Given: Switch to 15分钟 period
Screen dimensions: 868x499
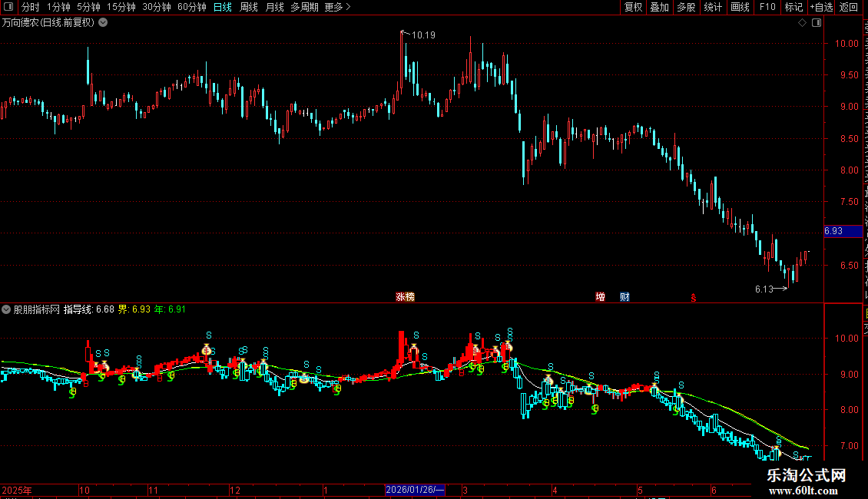Looking at the screenshot, I should pos(121,7).
